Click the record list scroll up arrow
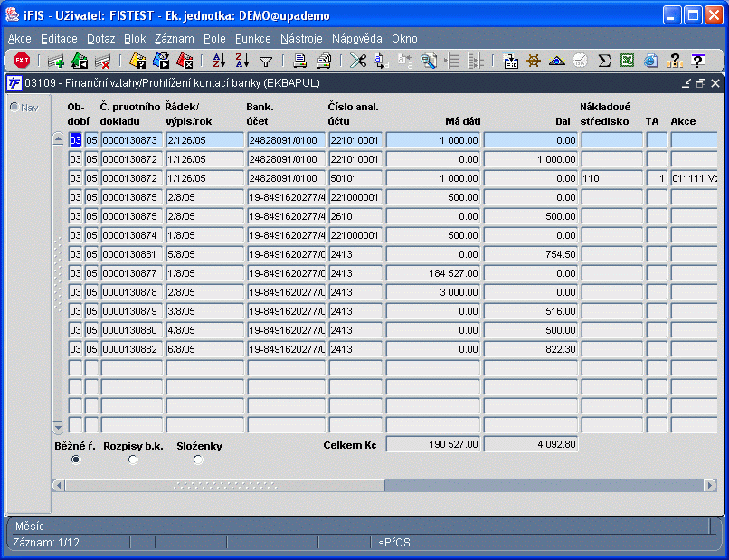This screenshot has height=560, width=729. tap(59, 139)
